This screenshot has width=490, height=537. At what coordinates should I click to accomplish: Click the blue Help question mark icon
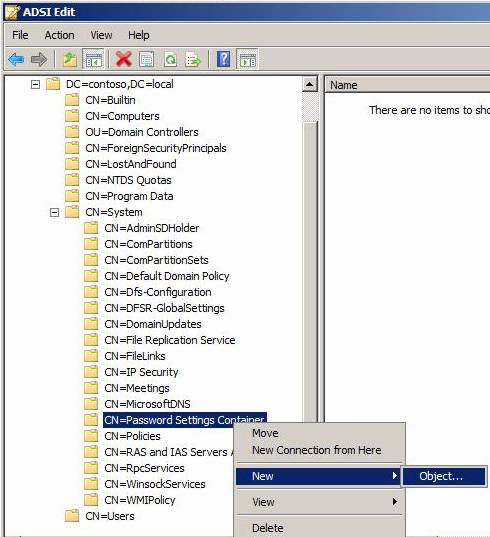pyautogui.click(x=223, y=59)
